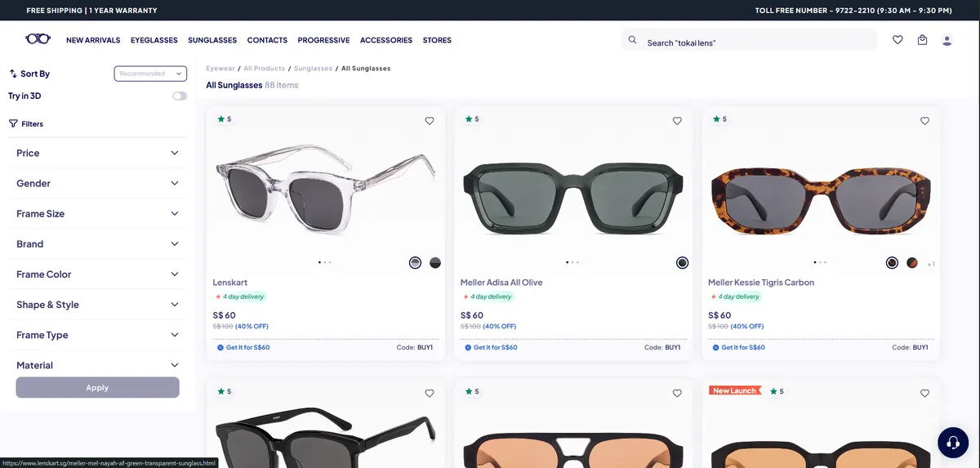
Task: Open the user account profile icon
Action: 947,39
